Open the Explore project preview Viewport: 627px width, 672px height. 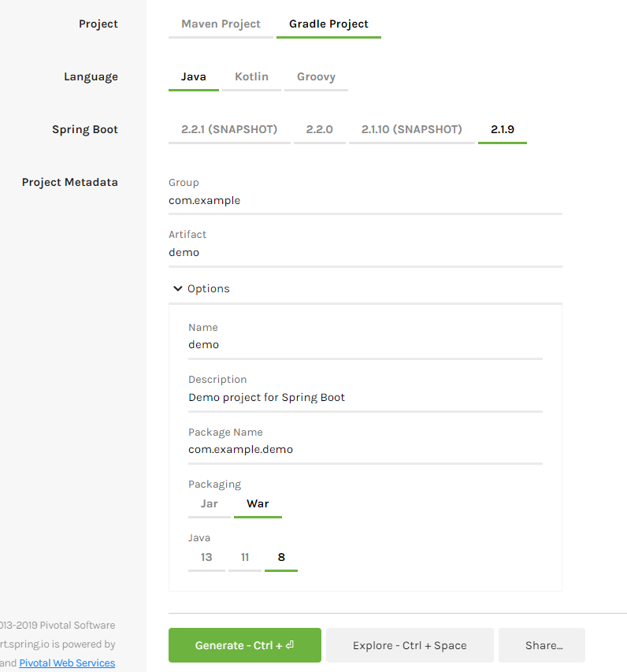click(x=410, y=644)
